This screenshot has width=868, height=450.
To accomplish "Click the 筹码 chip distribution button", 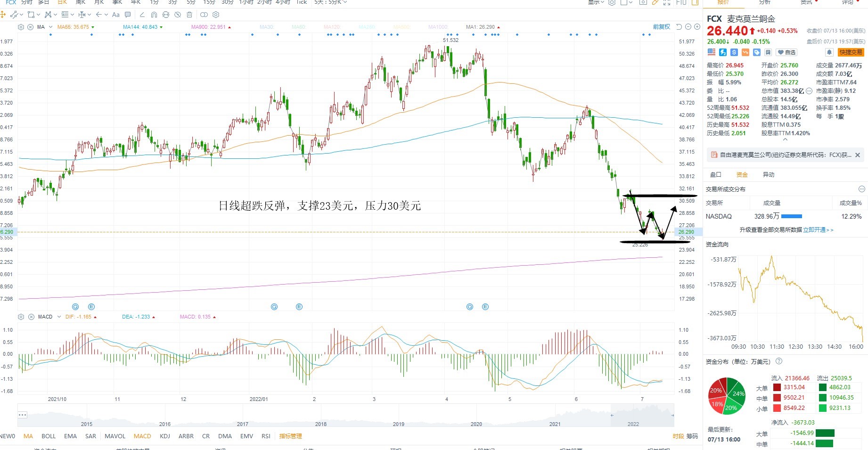I will pyautogui.click(x=692, y=436).
